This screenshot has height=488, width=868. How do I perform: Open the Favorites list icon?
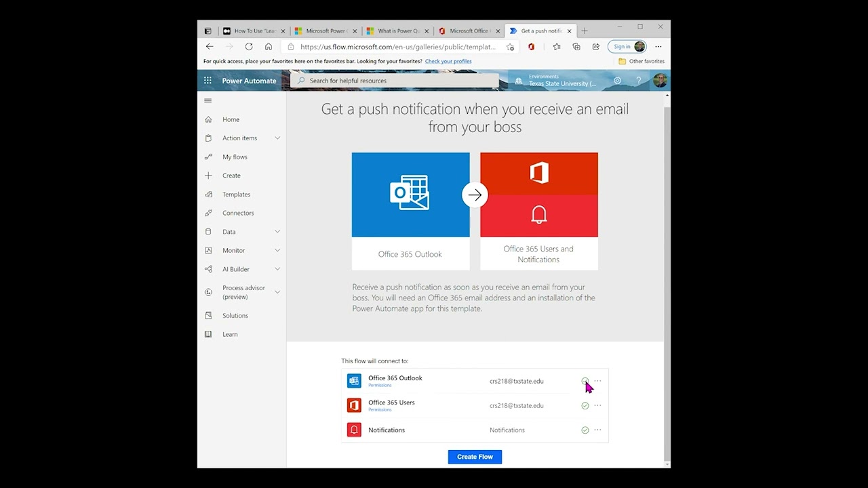[557, 47]
